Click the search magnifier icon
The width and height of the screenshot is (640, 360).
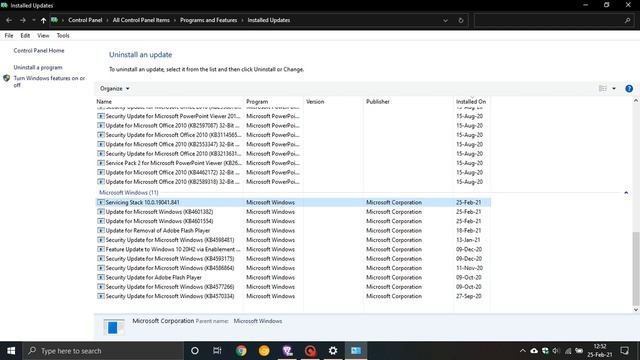627,20
